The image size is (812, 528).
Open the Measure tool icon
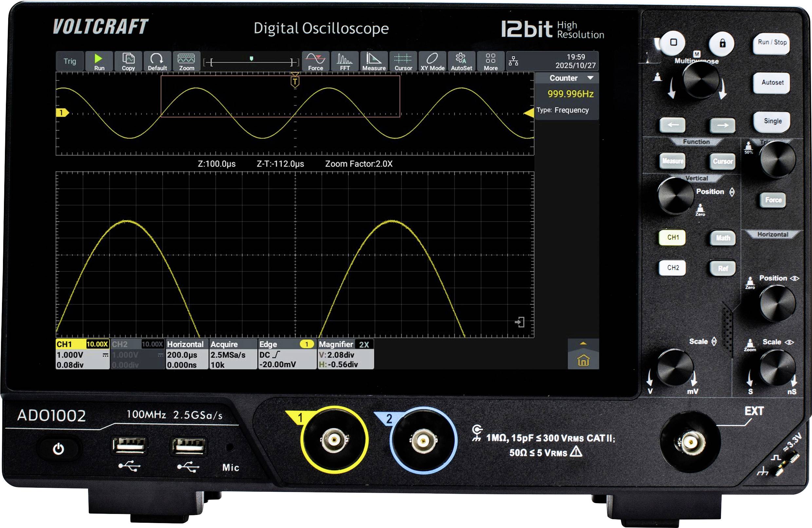click(x=374, y=62)
